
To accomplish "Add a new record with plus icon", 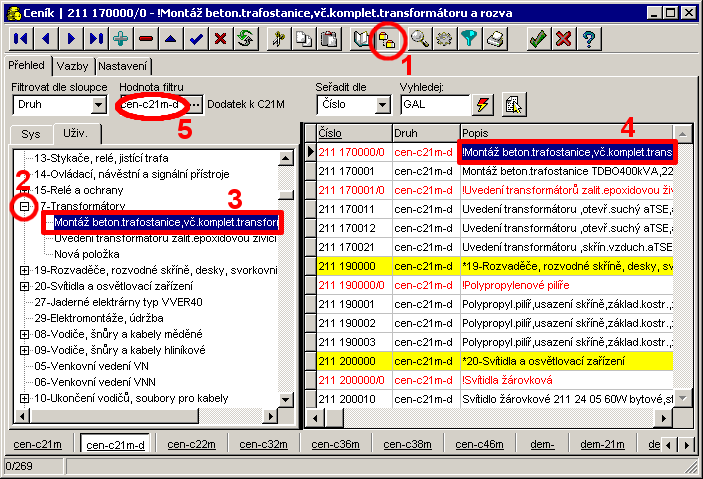I will click(x=121, y=39).
